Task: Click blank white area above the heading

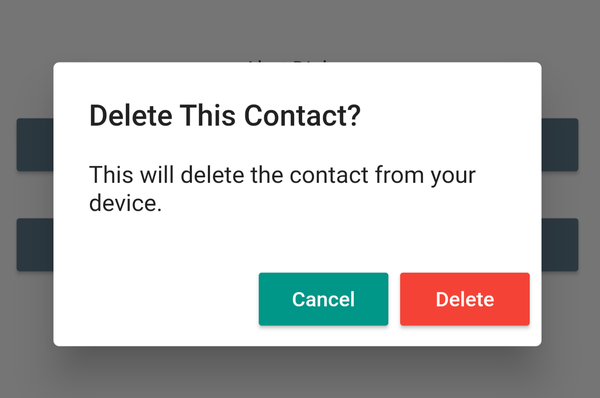Action: click(297, 81)
